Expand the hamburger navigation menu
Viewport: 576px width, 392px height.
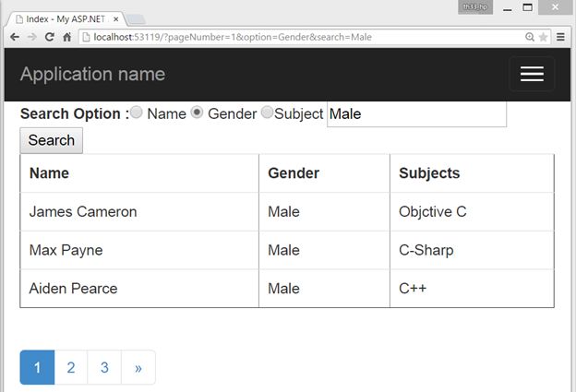[x=532, y=75]
